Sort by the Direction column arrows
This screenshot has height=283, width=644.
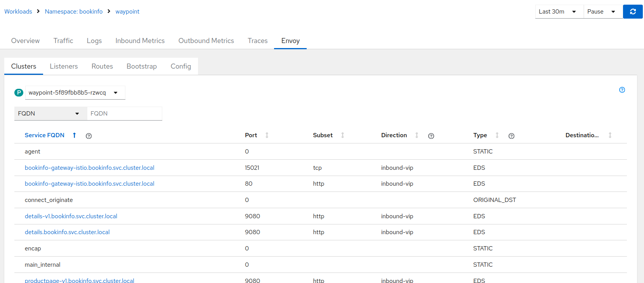pos(417,135)
